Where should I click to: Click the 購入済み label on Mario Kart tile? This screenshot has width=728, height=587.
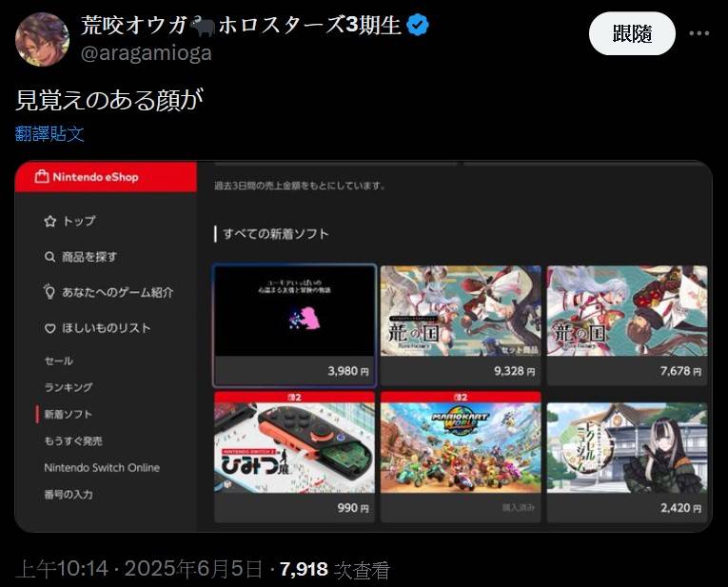coord(518,508)
